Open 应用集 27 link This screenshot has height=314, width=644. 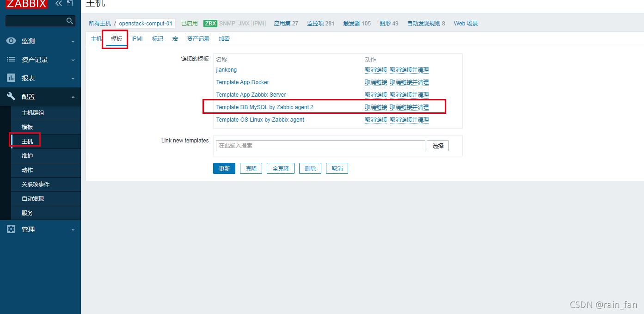click(x=286, y=23)
